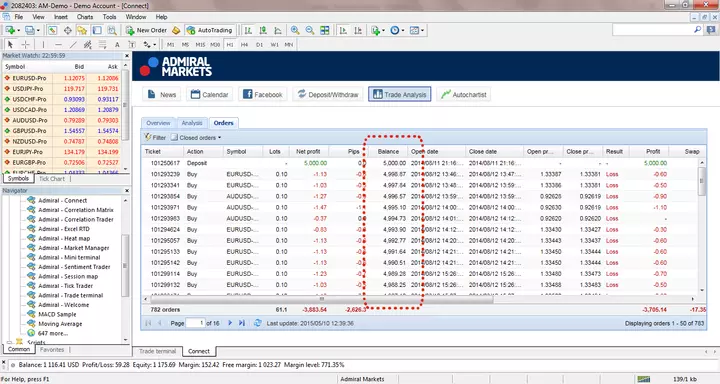Screen dimensions: 720x384
Task: Switch to candlestick chart icon
Action: click(x=263, y=30)
